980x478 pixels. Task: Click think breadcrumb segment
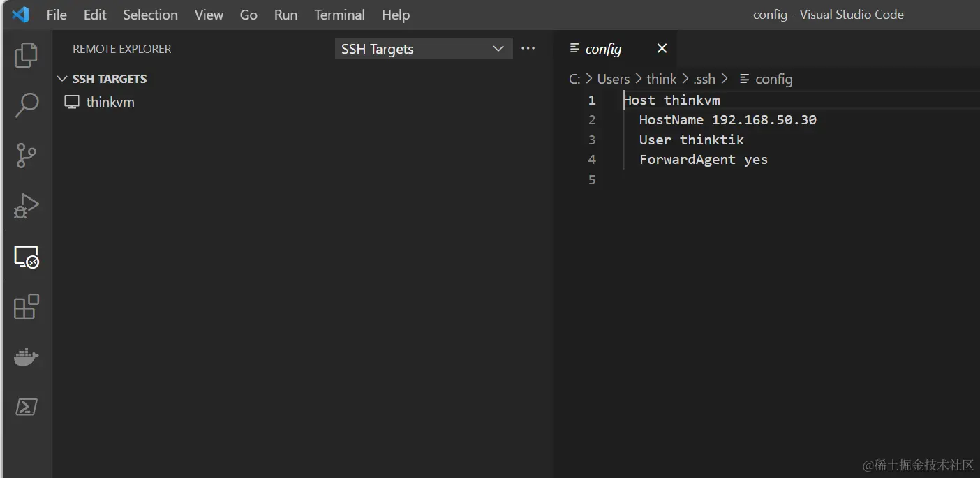coord(662,79)
